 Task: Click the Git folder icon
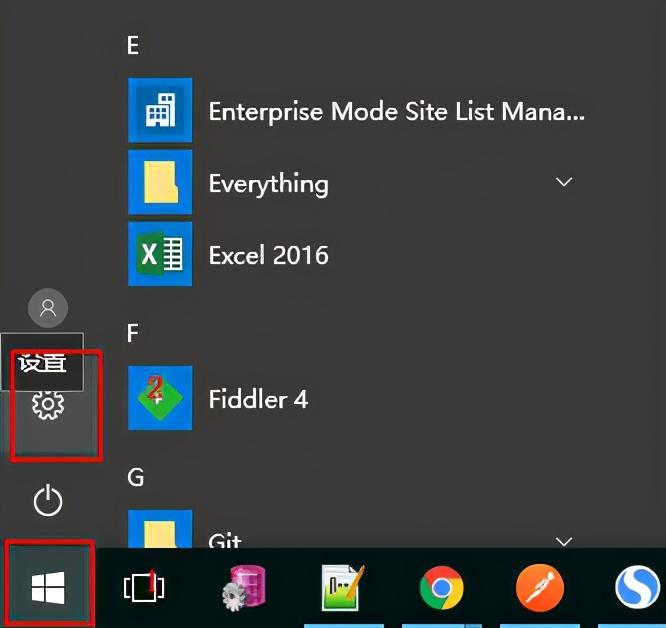pos(160,529)
